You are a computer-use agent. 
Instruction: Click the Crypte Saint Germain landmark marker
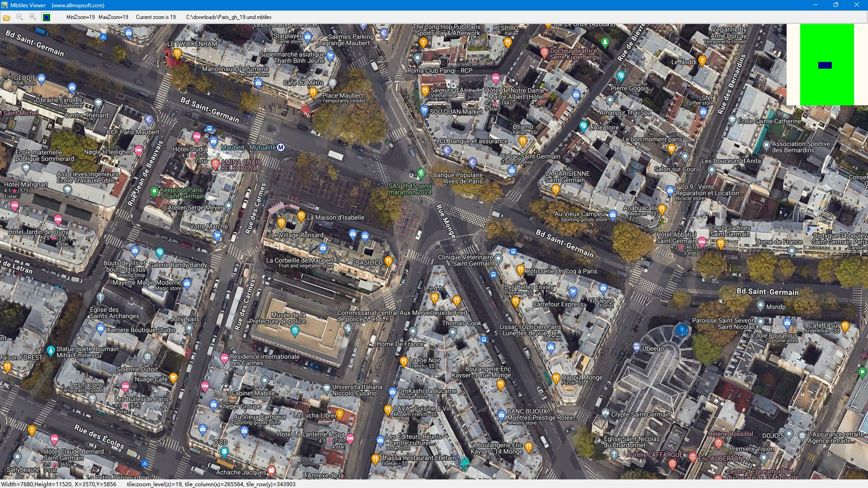tap(605, 413)
